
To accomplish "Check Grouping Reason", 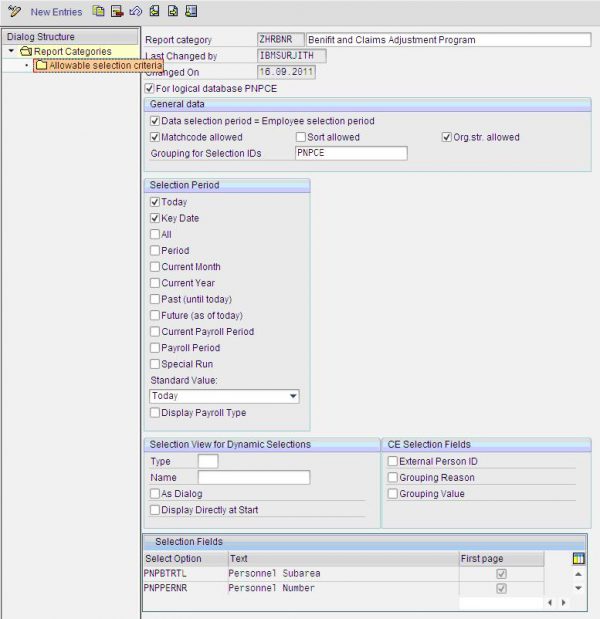I will pos(392,477).
